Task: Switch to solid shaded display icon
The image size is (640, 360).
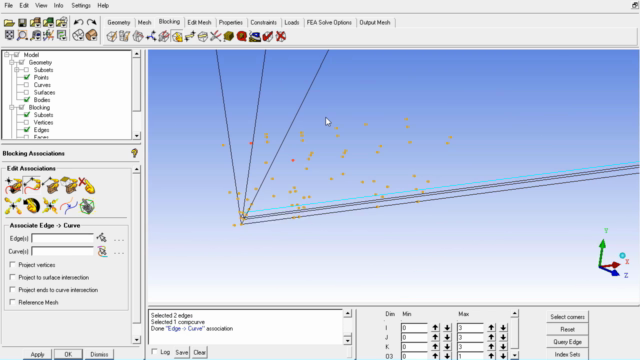Action: pyautogui.click(x=91, y=36)
